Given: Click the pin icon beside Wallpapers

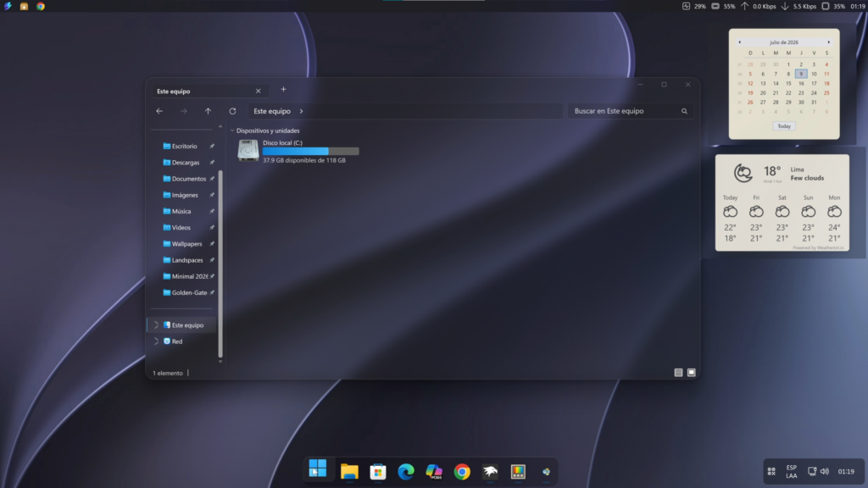Looking at the screenshot, I should click(x=212, y=243).
